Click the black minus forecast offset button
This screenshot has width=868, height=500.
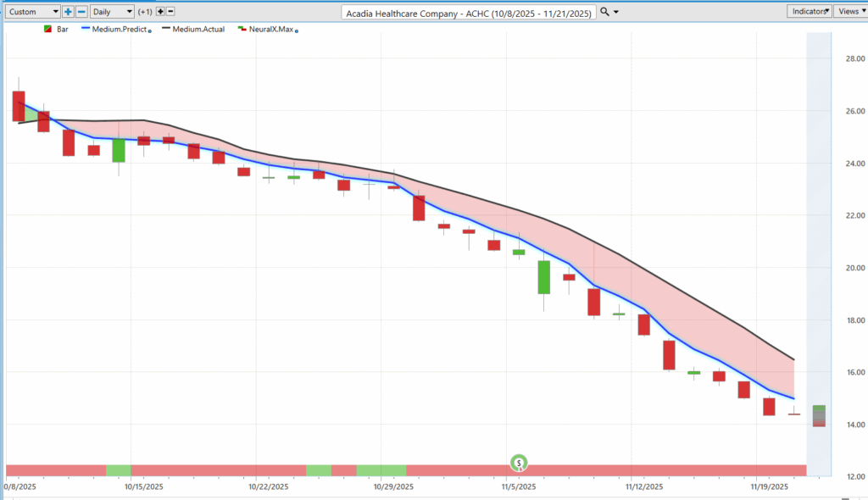[170, 11]
